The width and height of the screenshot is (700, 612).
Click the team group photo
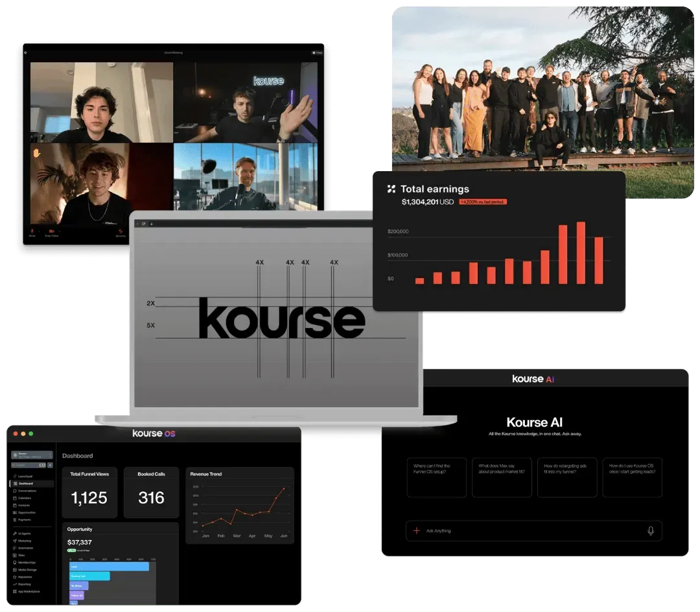pyautogui.click(x=542, y=89)
